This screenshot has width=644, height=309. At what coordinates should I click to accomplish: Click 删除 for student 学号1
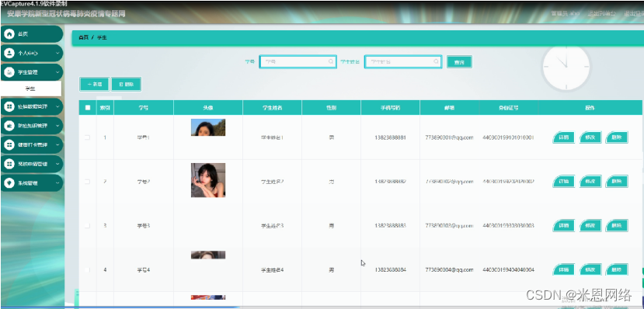[617, 137]
